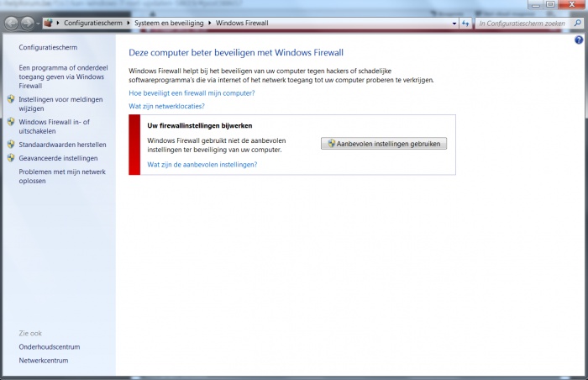Screen dimensions: 588x380
Task: Click Configuratiescherm breadcrumb
Action: point(93,23)
